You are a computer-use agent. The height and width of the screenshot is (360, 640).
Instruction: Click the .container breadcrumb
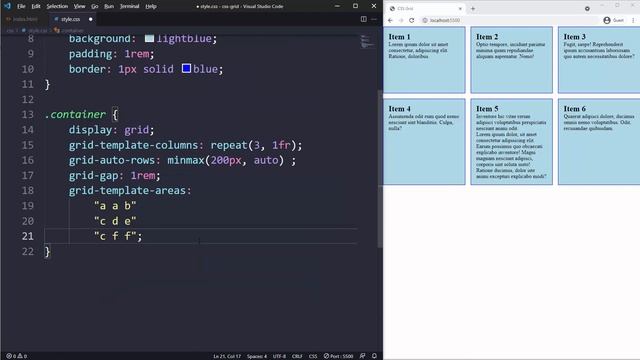tap(69, 30)
